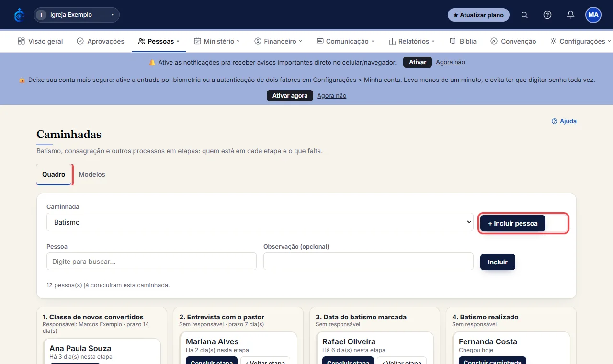
Task: Open the help question mark icon
Action: [x=547, y=15]
